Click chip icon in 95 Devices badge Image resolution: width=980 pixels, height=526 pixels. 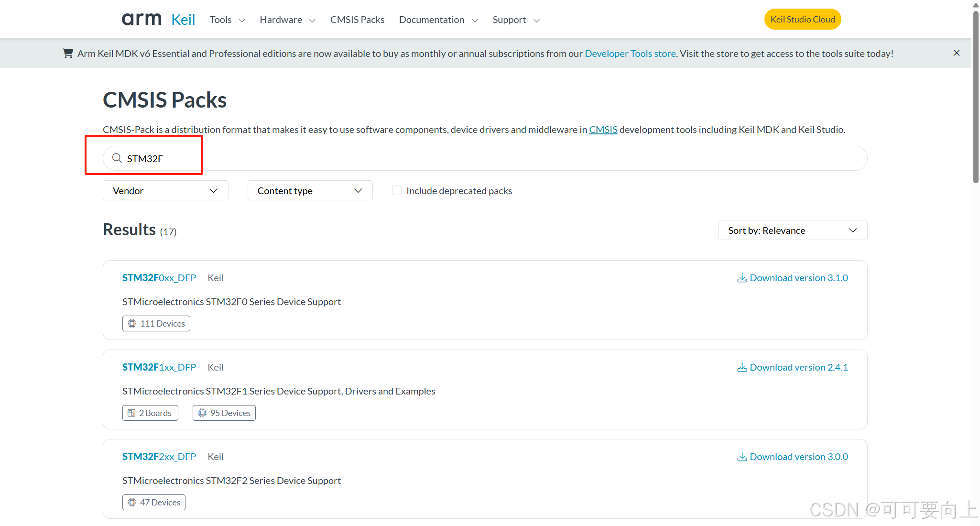pyautogui.click(x=202, y=413)
